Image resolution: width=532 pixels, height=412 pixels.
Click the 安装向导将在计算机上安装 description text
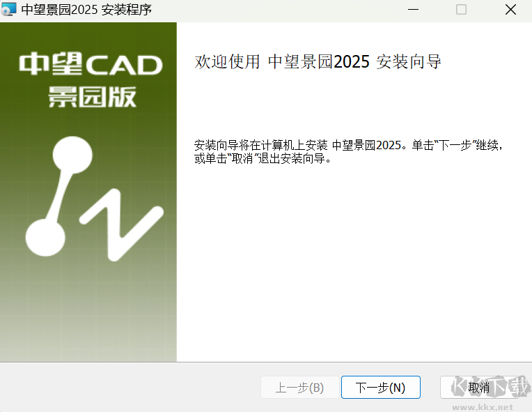347,152
